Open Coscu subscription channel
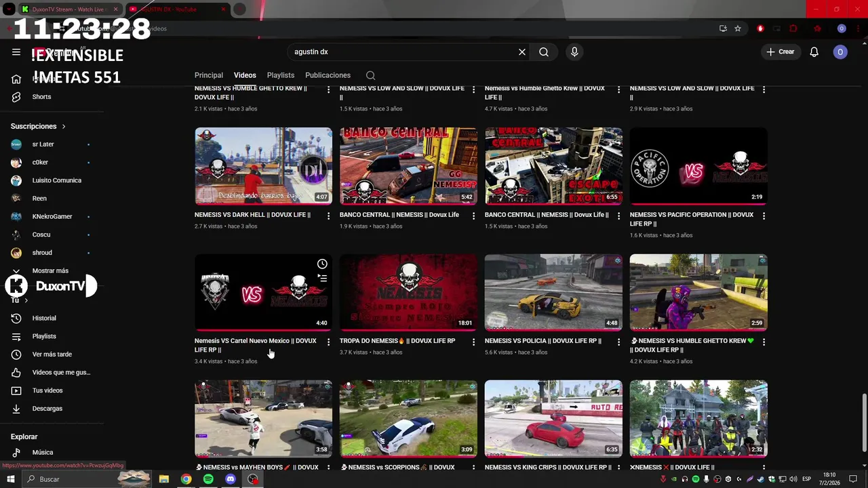The width and height of the screenshot is (868, 488). 41,235
